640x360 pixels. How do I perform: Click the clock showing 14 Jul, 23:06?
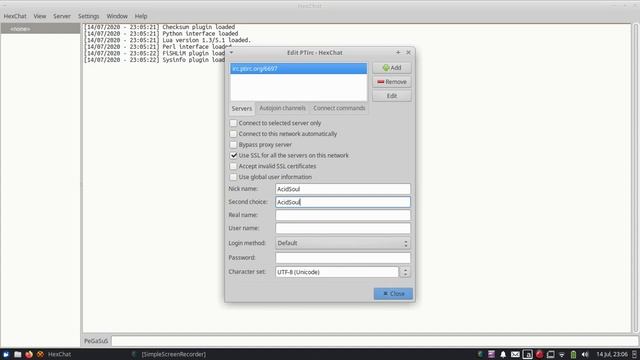pyautogui.click(x=612, y=354)
